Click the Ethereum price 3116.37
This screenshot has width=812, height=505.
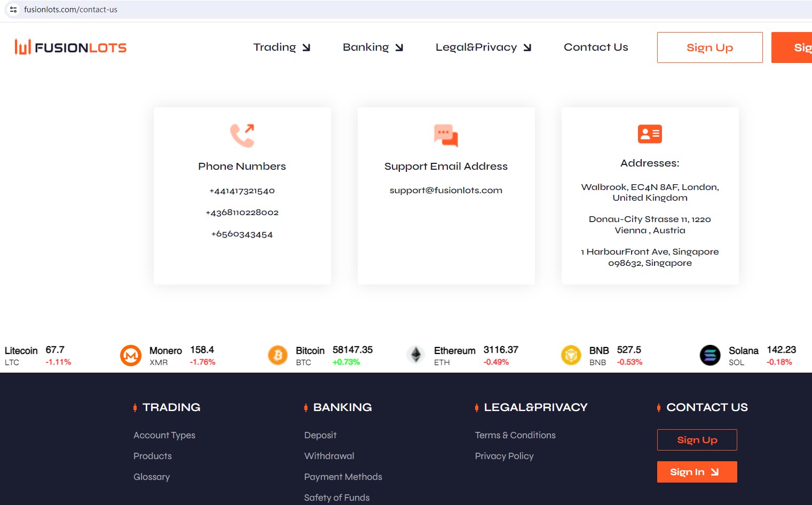pos(501,350)
